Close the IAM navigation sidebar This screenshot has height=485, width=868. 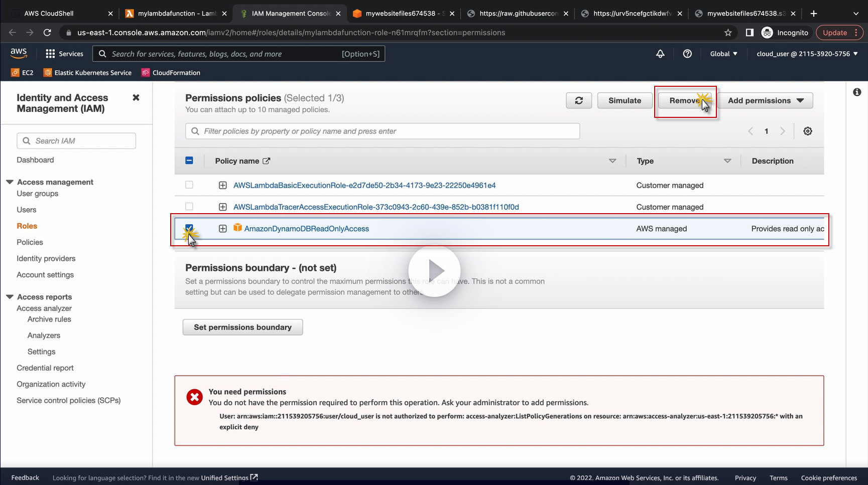tap(136, 97)
